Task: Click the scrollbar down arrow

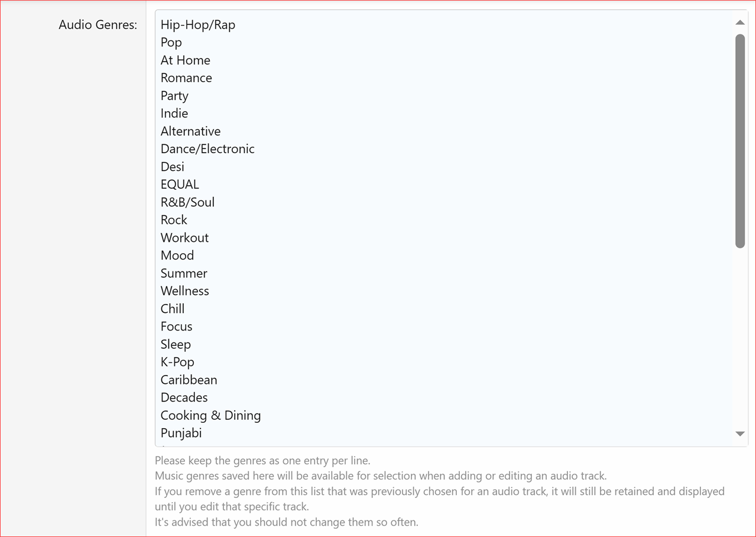Action: tap(739, 434)
